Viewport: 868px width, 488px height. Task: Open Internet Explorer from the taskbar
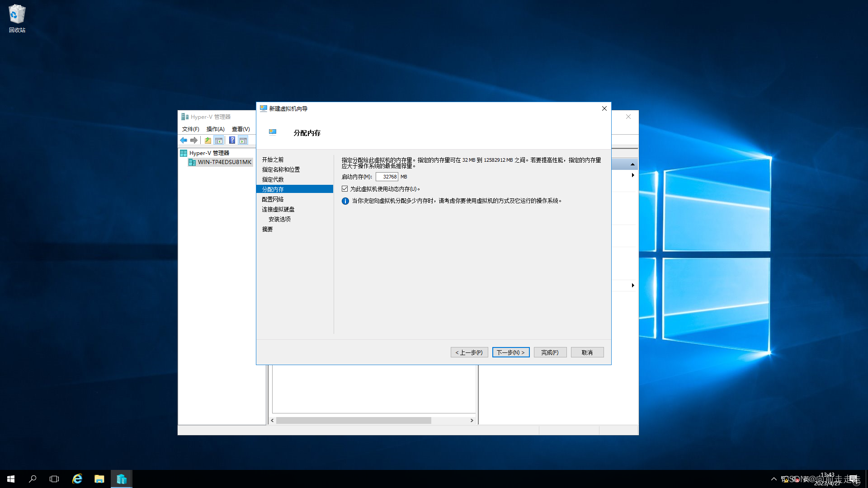(x=77, y=479)
